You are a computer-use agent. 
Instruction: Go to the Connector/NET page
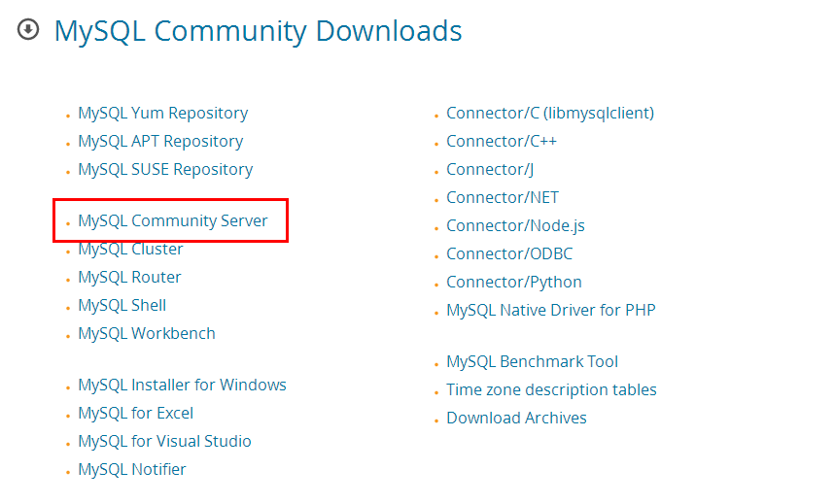coord(503,198)
